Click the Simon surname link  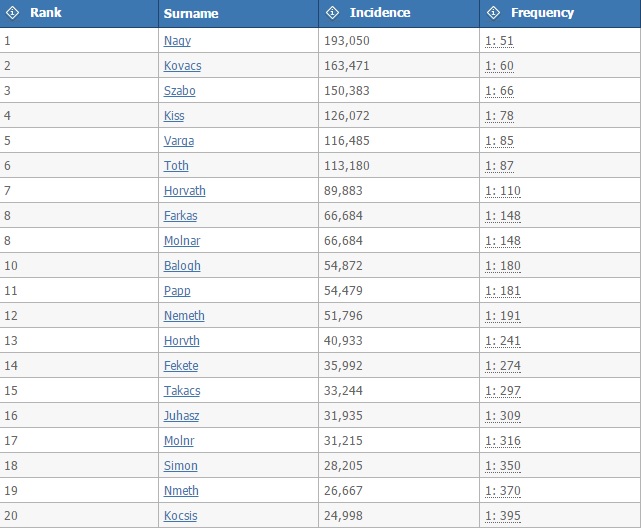(181, 466)
